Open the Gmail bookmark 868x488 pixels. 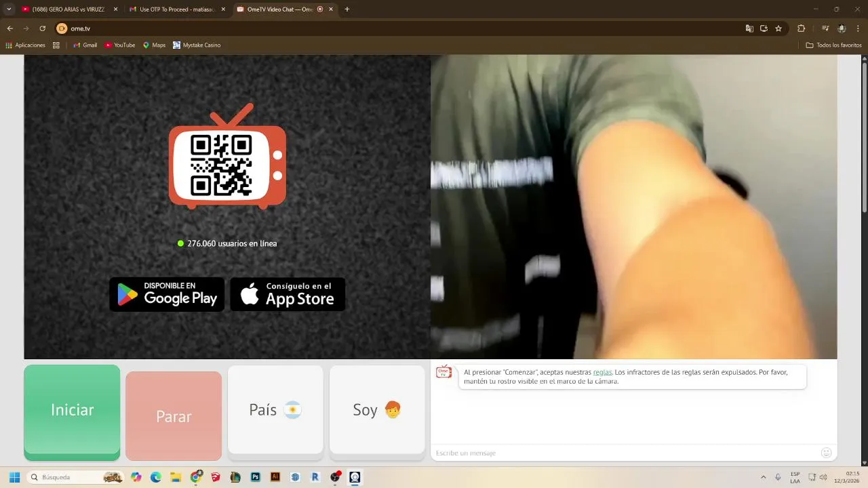[x=85, y=45]
